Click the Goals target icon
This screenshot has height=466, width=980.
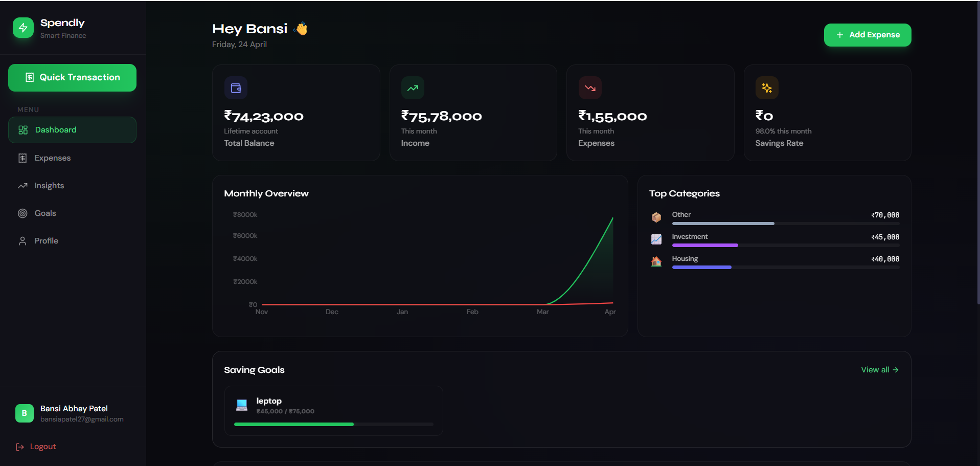(22, 213)
